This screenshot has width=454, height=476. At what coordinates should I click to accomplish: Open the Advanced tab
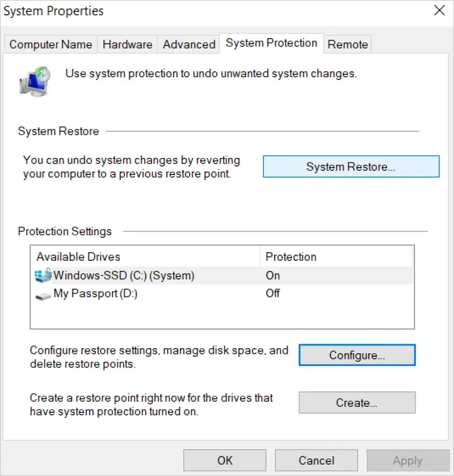click(188, 44)
